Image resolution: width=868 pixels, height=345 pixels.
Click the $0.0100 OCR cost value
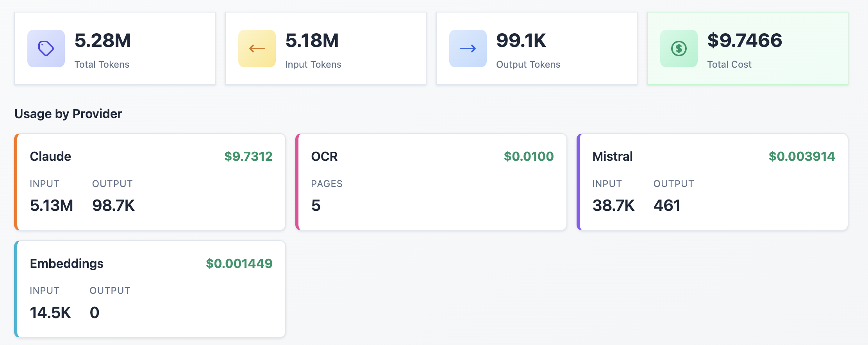tap(529, 156)
